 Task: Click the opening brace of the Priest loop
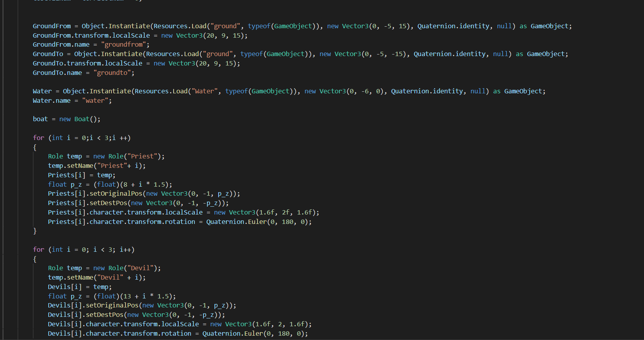[x=35, y=147]
